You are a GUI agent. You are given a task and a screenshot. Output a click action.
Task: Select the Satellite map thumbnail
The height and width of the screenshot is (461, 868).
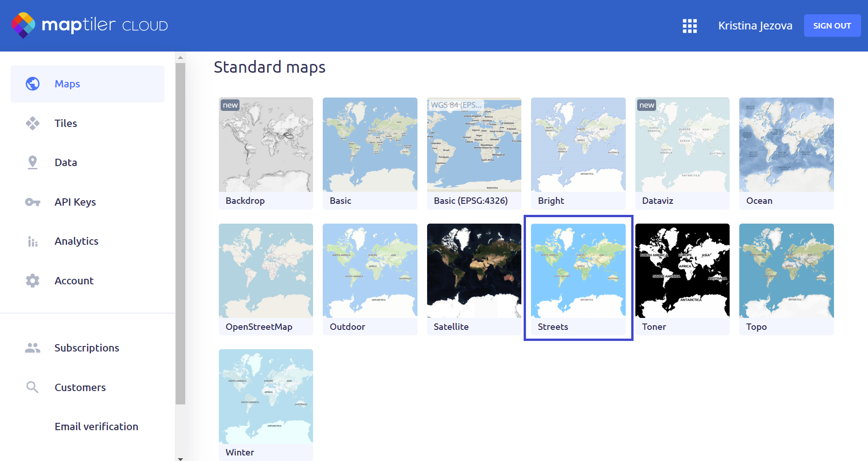click(x=474, y=271)
